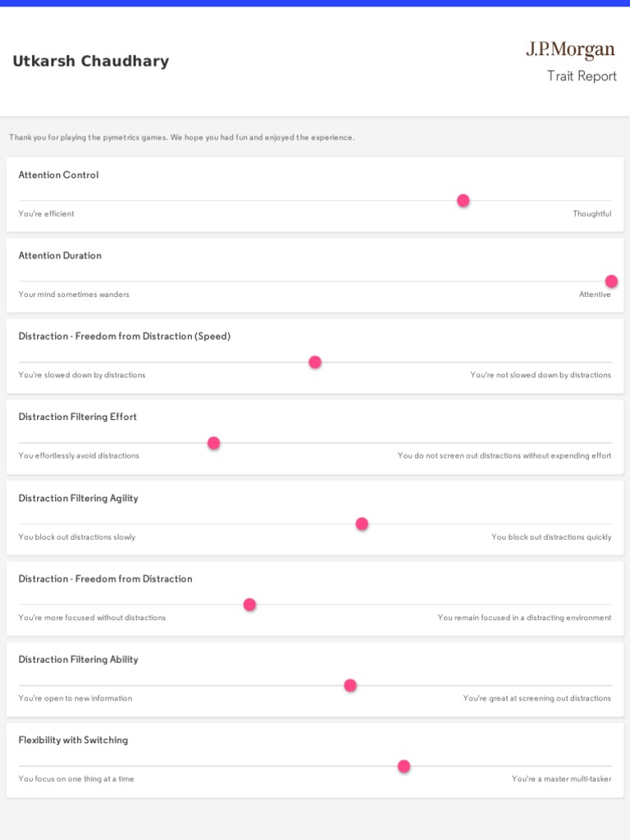Click the Flexibility with Switching slider dot

tap(404, 766)
